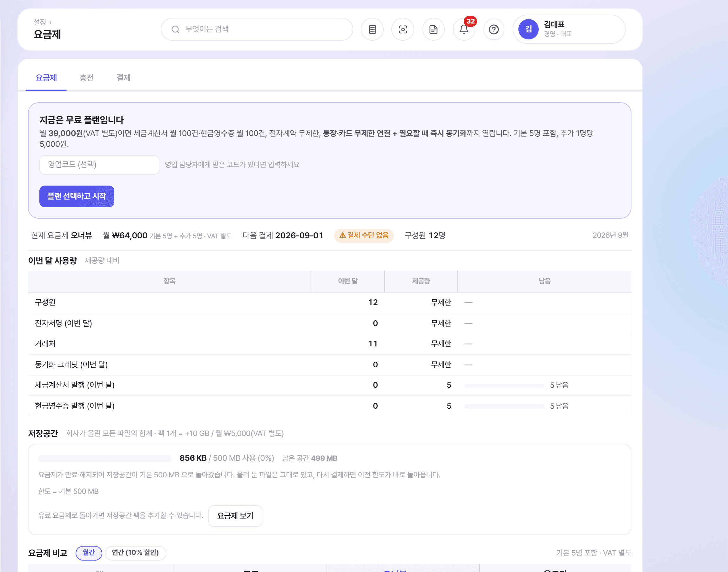728x572 pixels.
Task: Click the 이번 달 column header
Action: pyautogui.click(x=348, y=281)
